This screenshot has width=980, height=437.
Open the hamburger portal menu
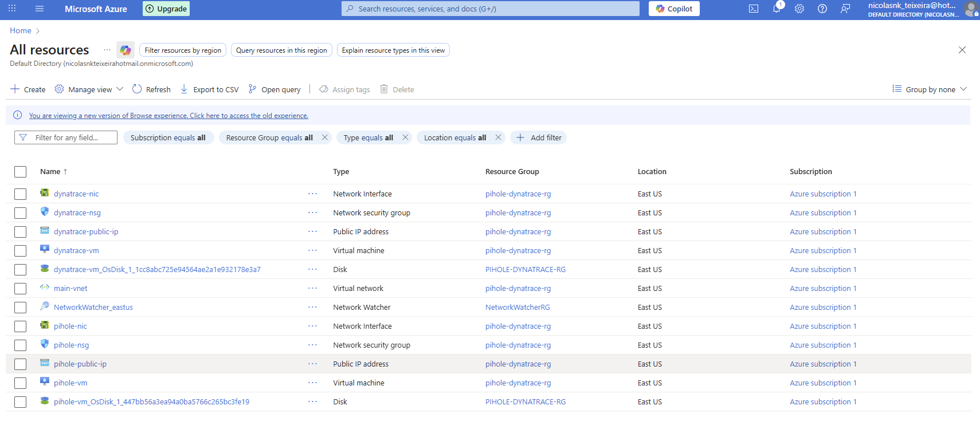[40, 9]
